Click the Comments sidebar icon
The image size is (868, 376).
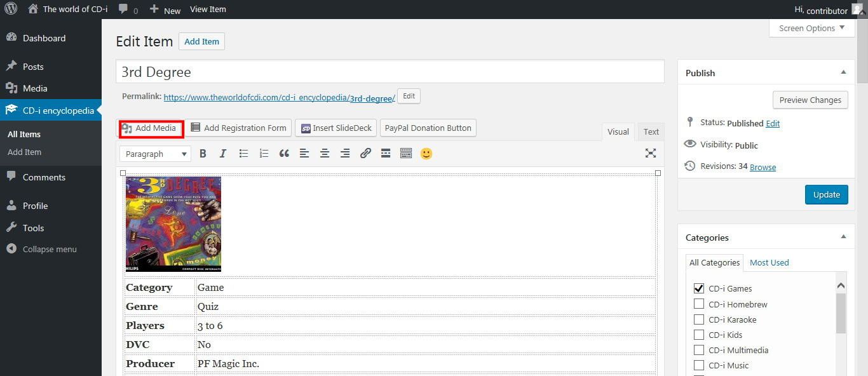[x=11, y=177]
